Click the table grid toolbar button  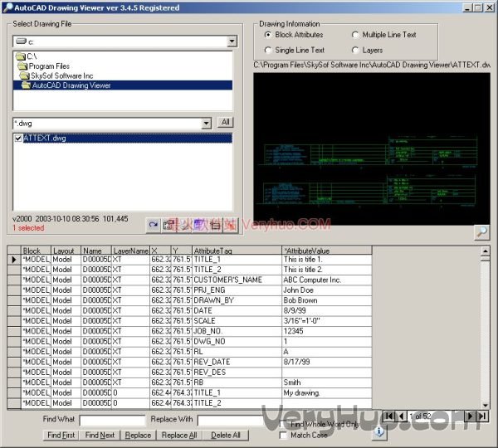[168, 225]
